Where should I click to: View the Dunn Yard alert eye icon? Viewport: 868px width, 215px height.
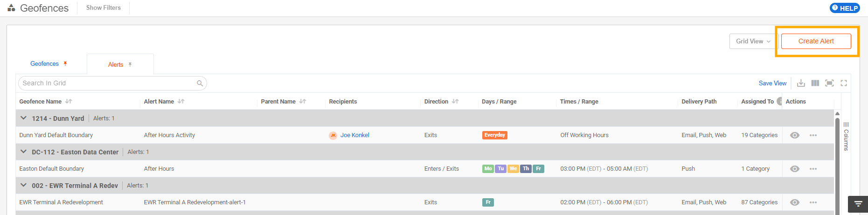pyautogui.click(x=795, y=135)
